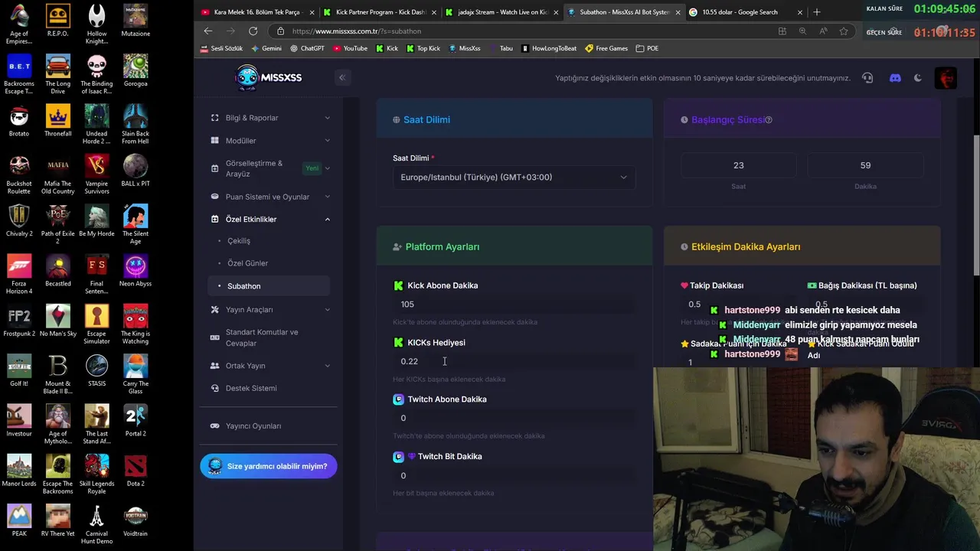Collapse Özel Etkinlikler section
The image size is (980, 551).
coord(269,219)
